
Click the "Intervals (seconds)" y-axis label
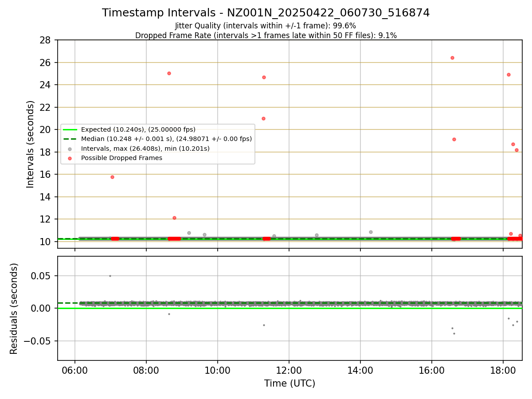coord(31,144)
